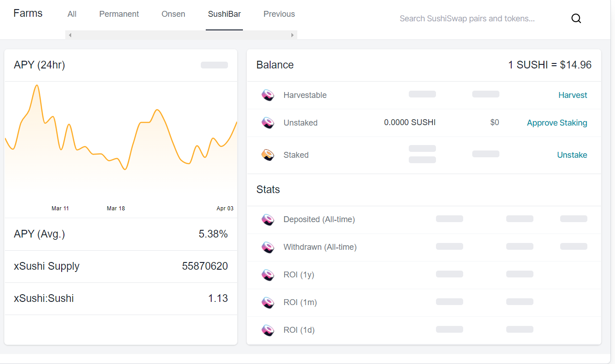Click the 0.0000 SUSHI unstaked amount
Image resolution: width=615 pixels, height=364 pixels.
[x=410, y=123]
